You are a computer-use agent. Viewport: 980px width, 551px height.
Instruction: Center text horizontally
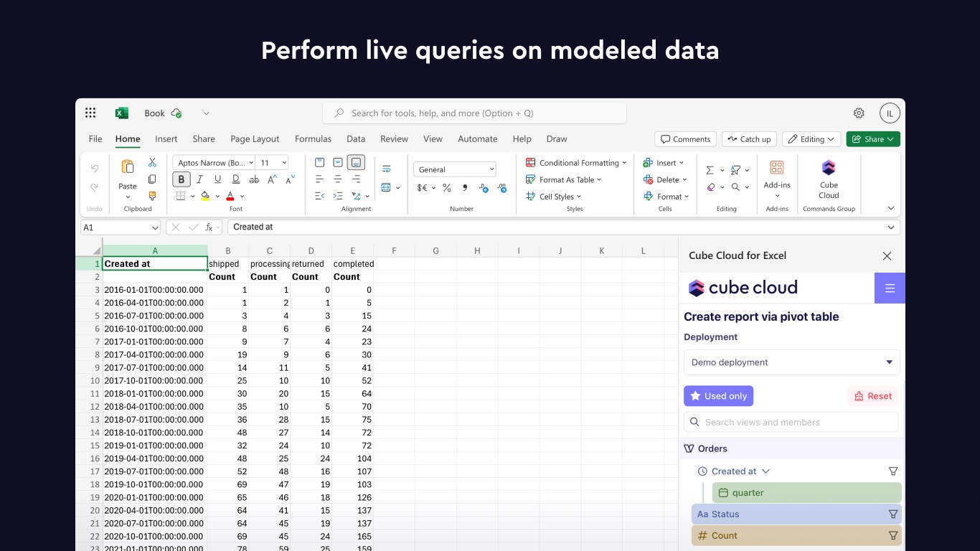coord(338,179)
